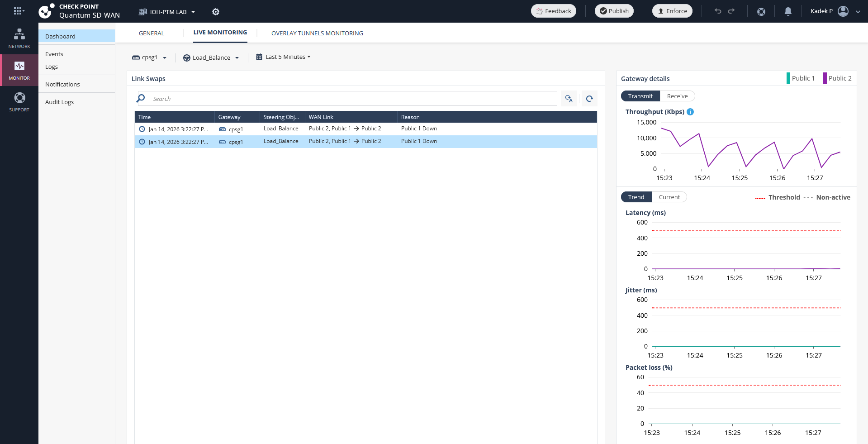Open Network section in left sidebar
The width and height of the screenshot is (868, 444).
click(x=19, y=38)
